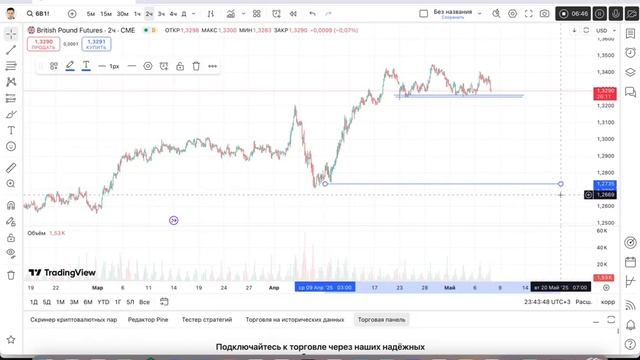Open symbol search for 6B1!
The height and width of the screenshot is (360, 640).
click(x=38, y=14)
